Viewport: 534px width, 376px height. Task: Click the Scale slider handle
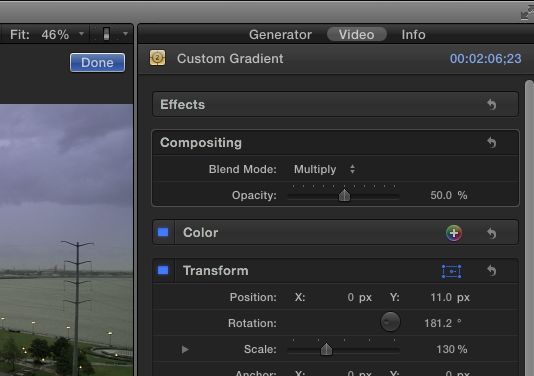(x=326, y=349)
